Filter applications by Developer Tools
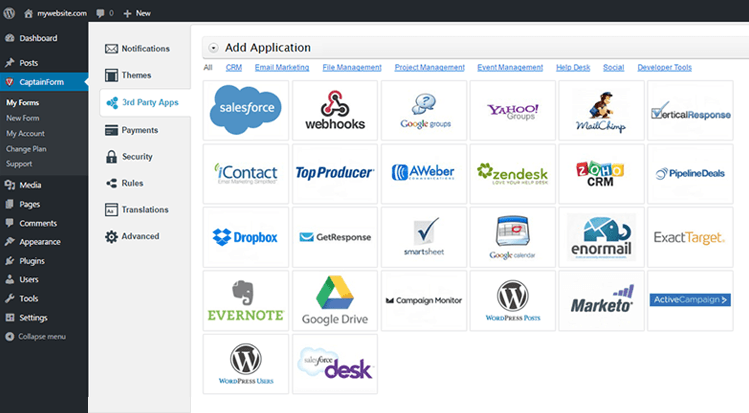749x413 pixels. [664, 67]
